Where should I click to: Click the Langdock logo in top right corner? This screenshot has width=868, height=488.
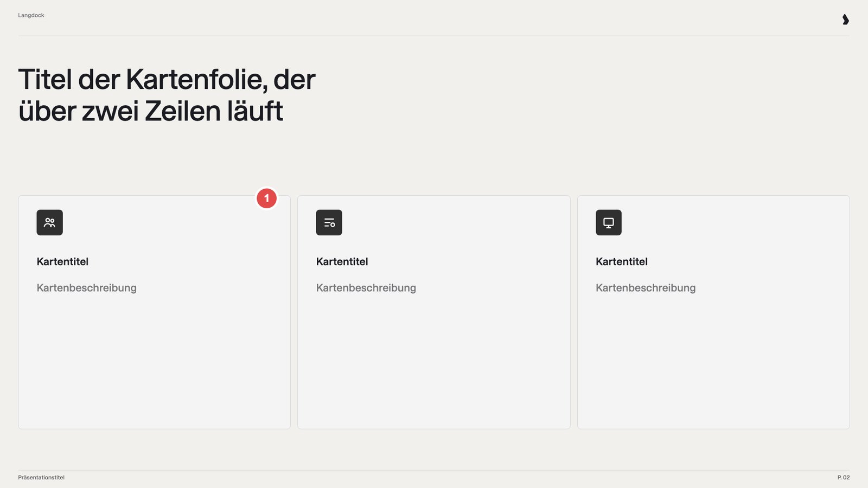click(845, 20)
